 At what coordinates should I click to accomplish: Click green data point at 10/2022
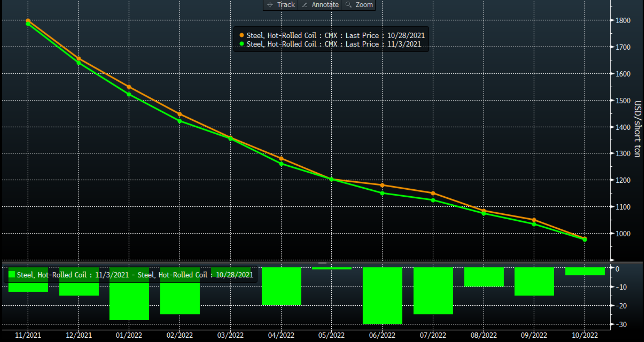coord(585,240)
